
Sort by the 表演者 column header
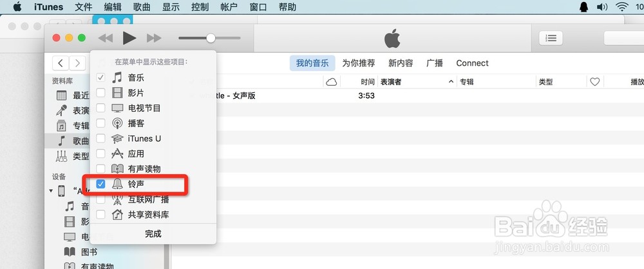417,82
